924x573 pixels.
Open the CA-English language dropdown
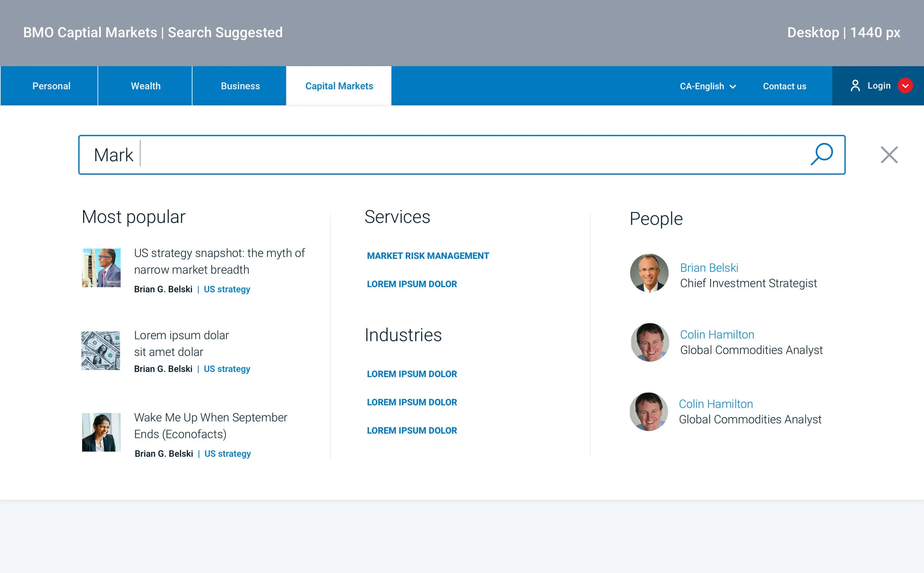point(707,86)
